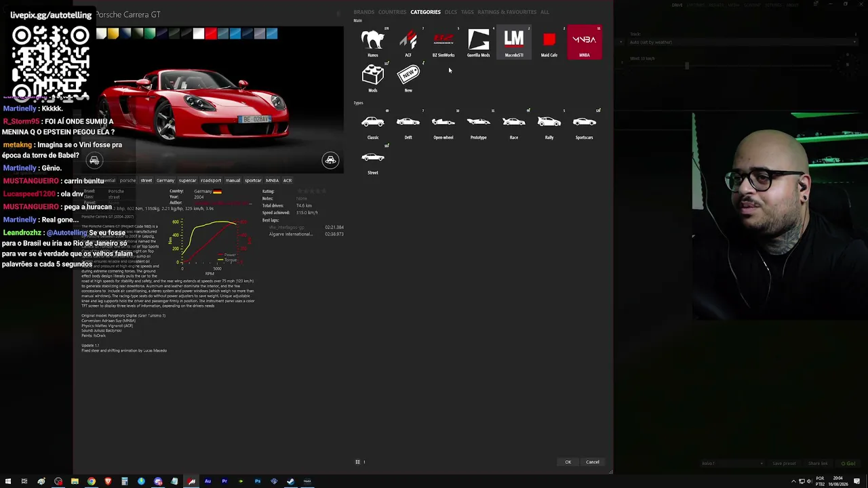
Task: Select the Race car type
Action: point(514,125)
